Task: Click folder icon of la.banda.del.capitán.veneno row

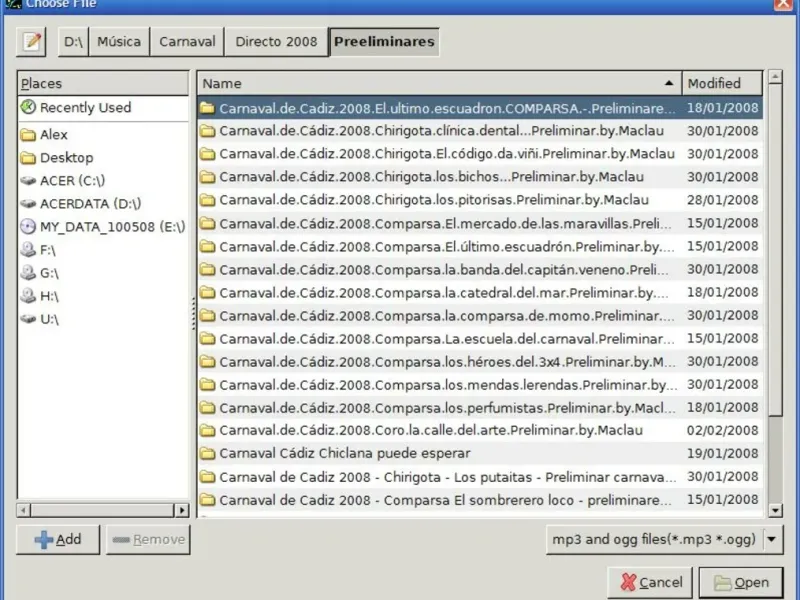Action: 207,269
